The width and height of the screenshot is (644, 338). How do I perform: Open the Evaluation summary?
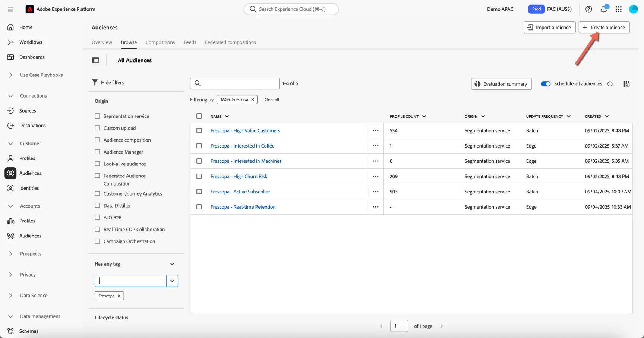tap(501, 84)
